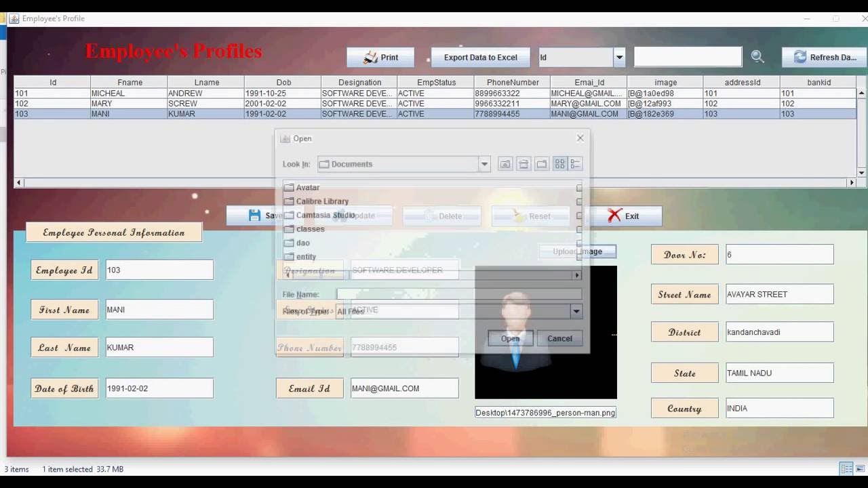Select table cell MARY
This screenshot has height=488, width=868.
[130, 104]
